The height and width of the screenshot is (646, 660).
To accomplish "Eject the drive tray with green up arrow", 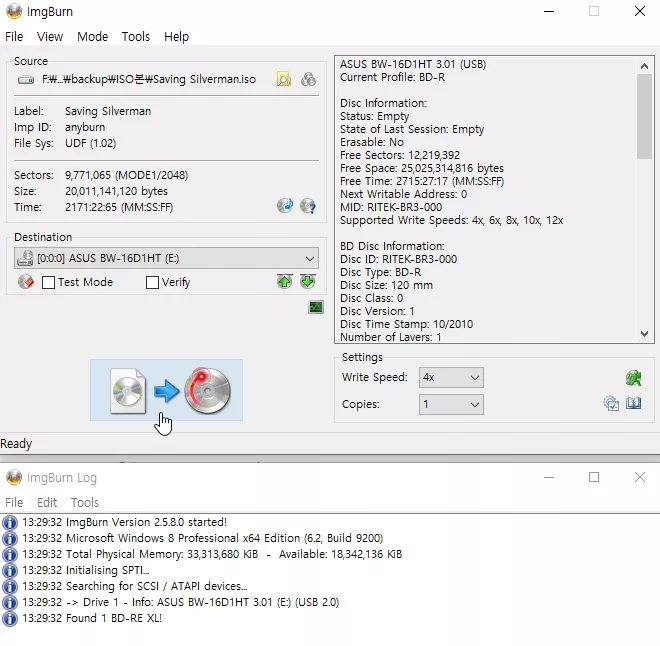I will (285, 281).
